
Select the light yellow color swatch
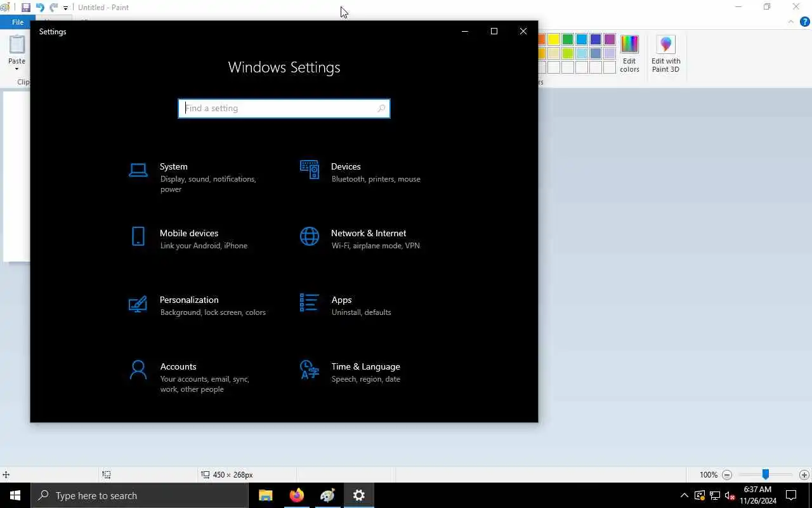click(554, 53)
